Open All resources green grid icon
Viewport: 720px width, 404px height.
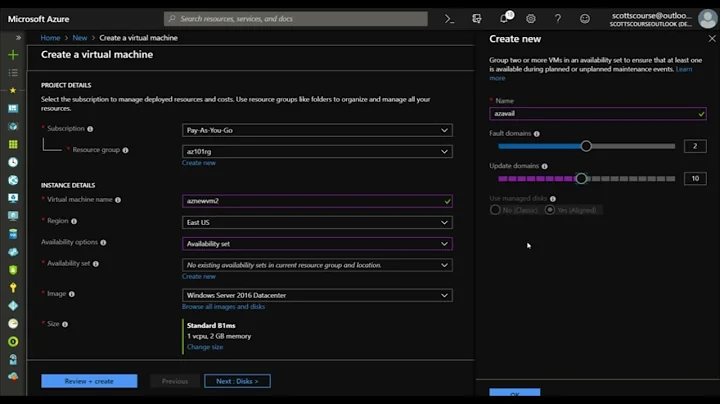(x=13, y=144)
